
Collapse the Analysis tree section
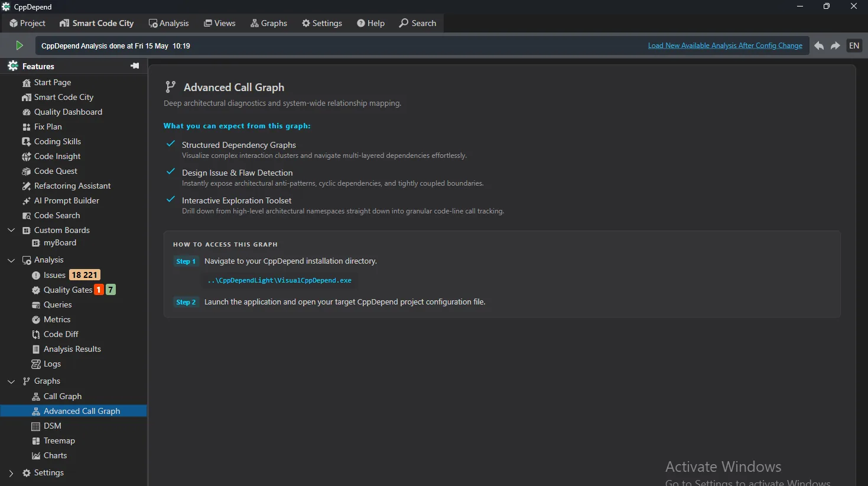click(x=11, y=260)
